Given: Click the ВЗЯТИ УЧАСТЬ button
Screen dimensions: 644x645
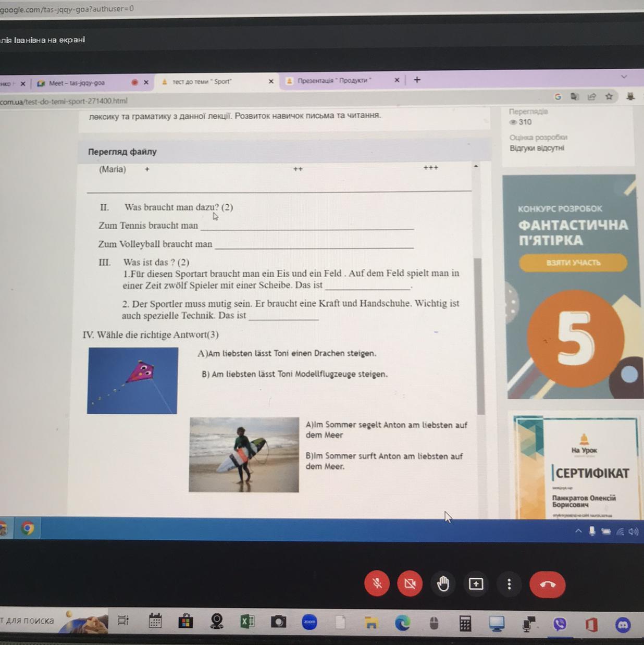Looking at the screenshot, I should pyautogui.click(x=573, y=263).
